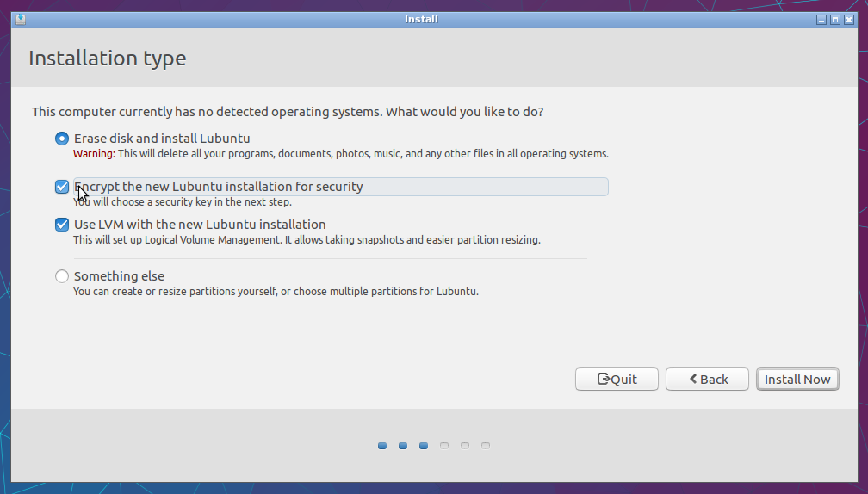868x494 pixels.
Task: Click the Install Now button
Action: [797, 380]
